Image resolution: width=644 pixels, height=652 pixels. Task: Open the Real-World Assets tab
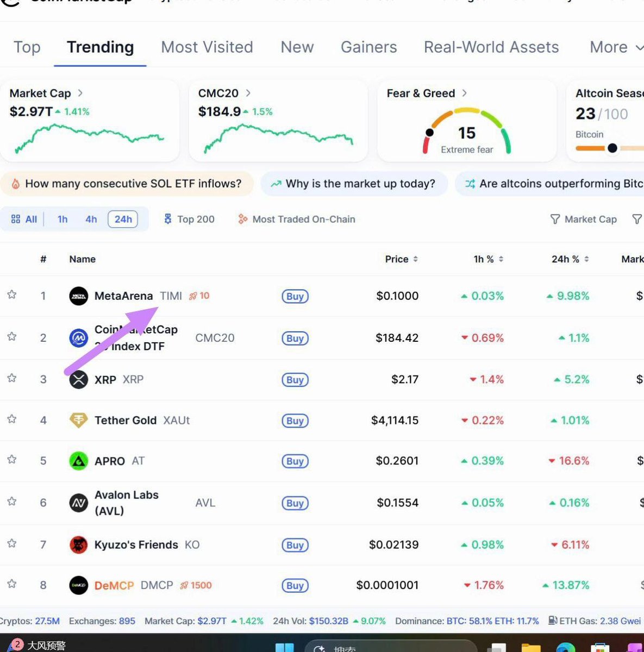491,47
